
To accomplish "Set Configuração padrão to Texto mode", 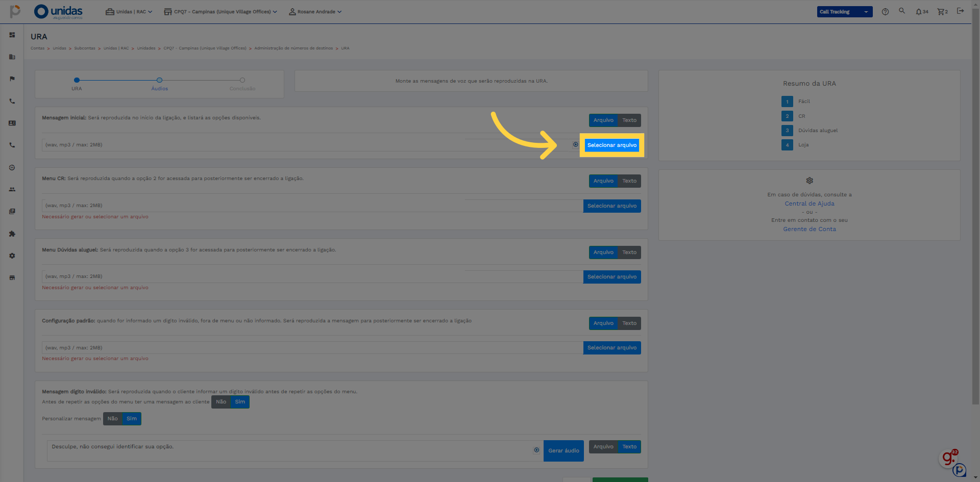I will pyautogui.click(x=629, y=323).
